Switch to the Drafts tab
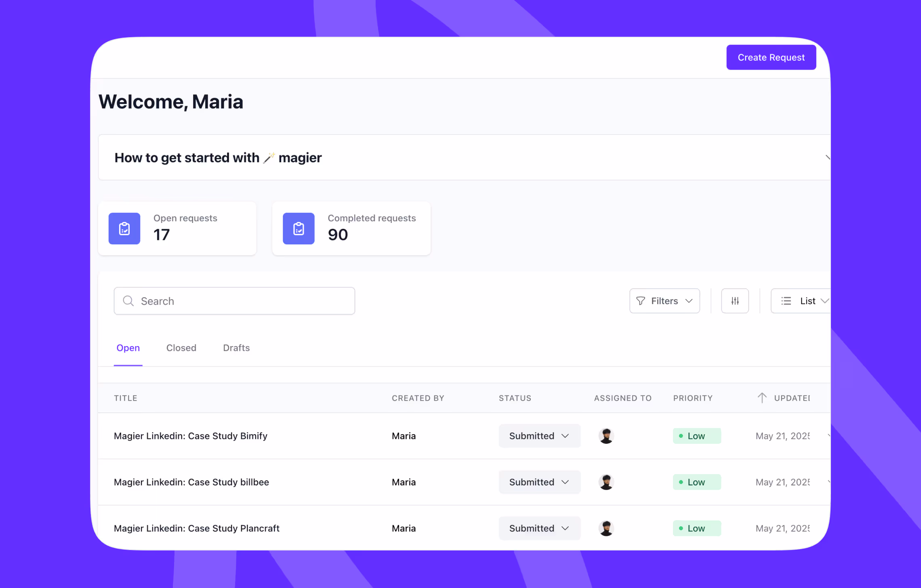 236,348
